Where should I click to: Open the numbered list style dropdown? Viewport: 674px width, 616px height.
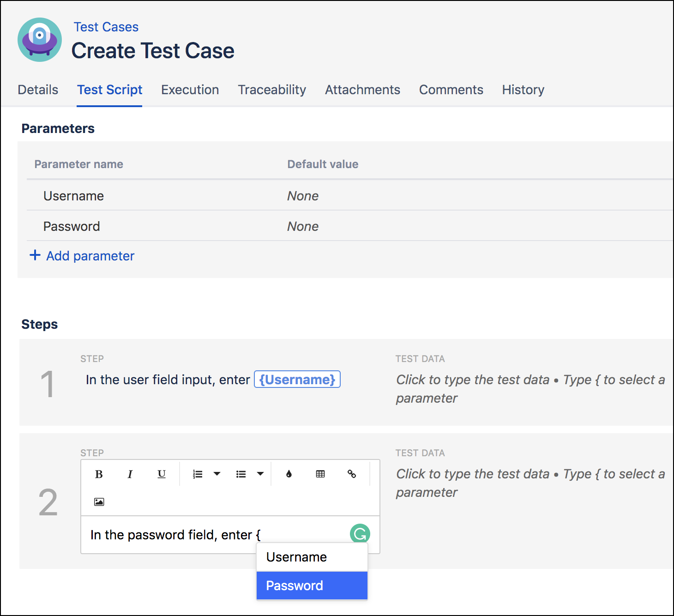pyautogui.click(x=217, y=474)
